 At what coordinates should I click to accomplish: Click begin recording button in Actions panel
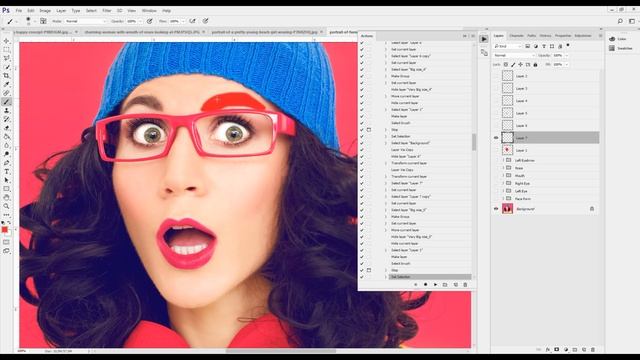pyautogui.click(x=425, y=284)
